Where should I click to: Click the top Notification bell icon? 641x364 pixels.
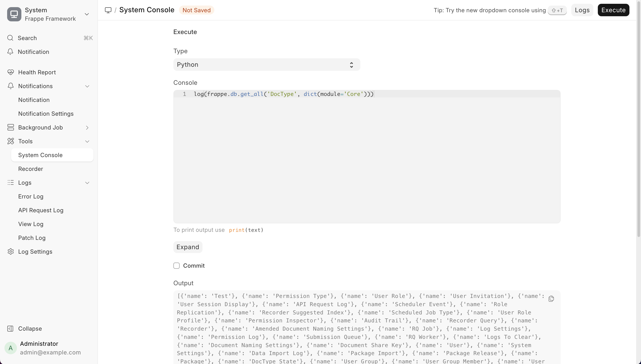pyautogui.click(x=10, y=52)
